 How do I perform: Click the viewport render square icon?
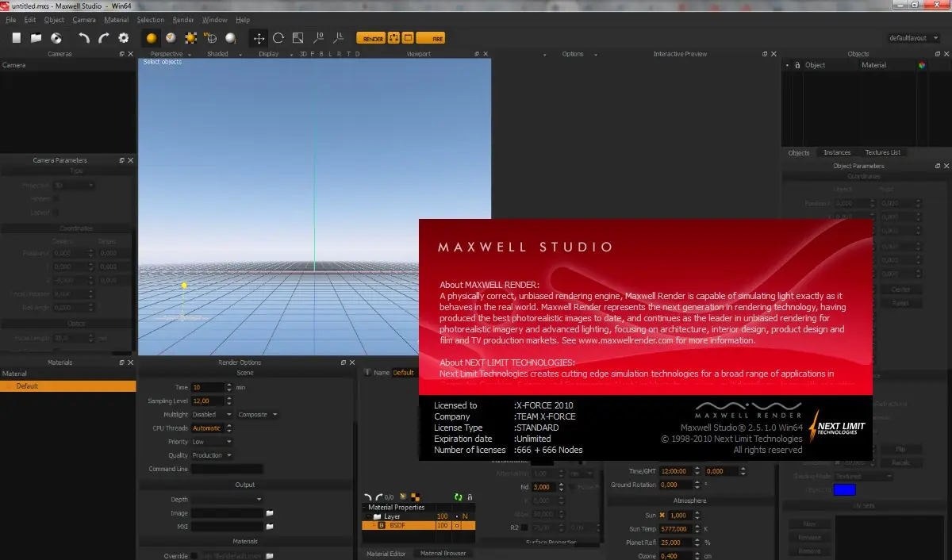point(408,37)
